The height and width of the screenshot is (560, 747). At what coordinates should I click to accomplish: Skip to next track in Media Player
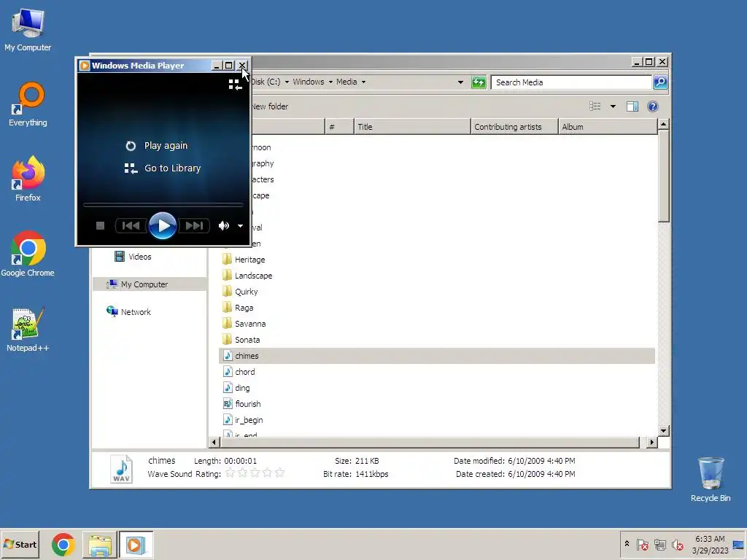click(194, 226)
